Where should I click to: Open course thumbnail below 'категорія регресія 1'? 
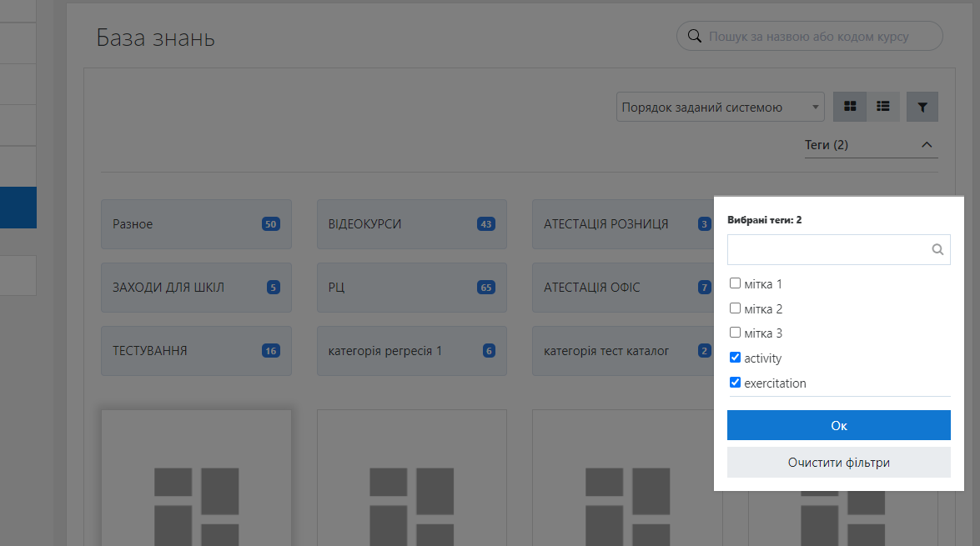pyautogui.click(x=412, y=478)
